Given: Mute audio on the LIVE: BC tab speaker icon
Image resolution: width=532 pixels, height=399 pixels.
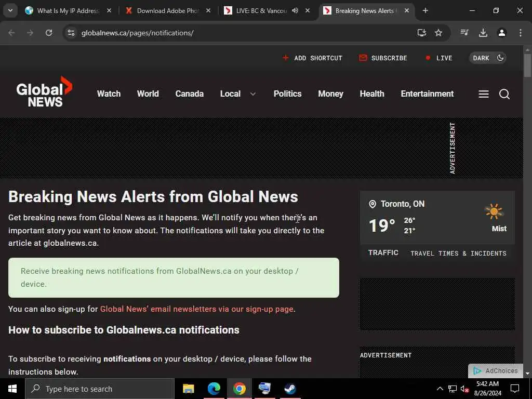Looking at the screenshot, I should pyautogui.click(x=295, y=10).
